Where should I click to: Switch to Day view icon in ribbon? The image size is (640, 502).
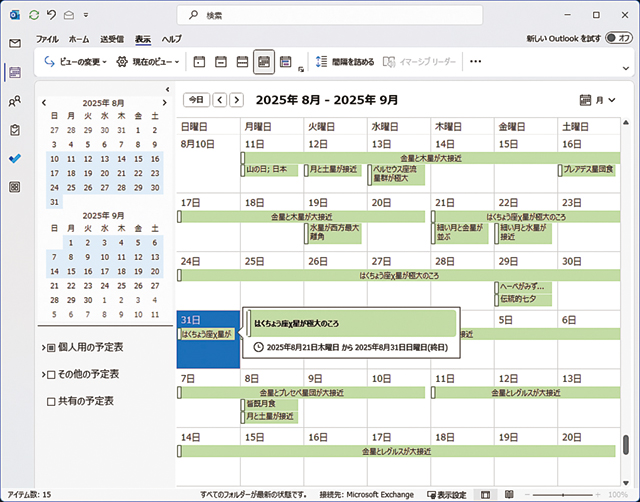coord(199,62)
